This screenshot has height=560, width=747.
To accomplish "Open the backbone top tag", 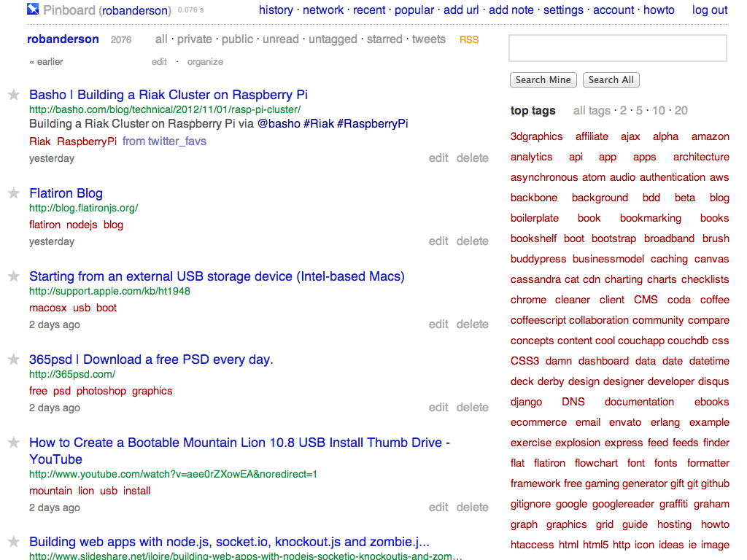I will click(533, 198).
